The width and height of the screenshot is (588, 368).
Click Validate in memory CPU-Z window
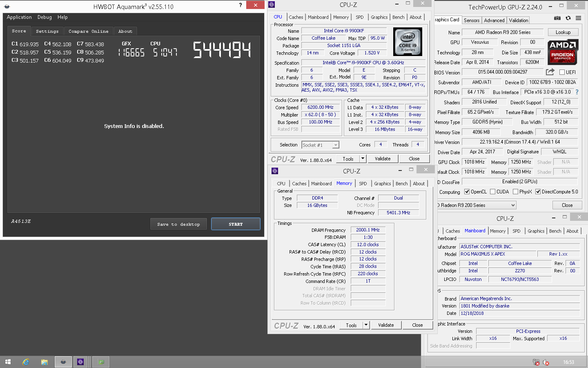coord(386,325)
